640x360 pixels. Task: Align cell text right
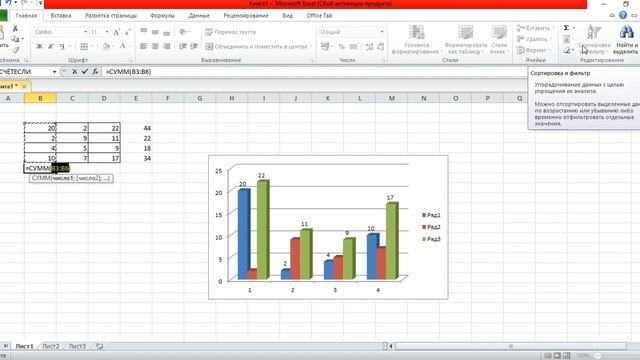coord(167,47)
